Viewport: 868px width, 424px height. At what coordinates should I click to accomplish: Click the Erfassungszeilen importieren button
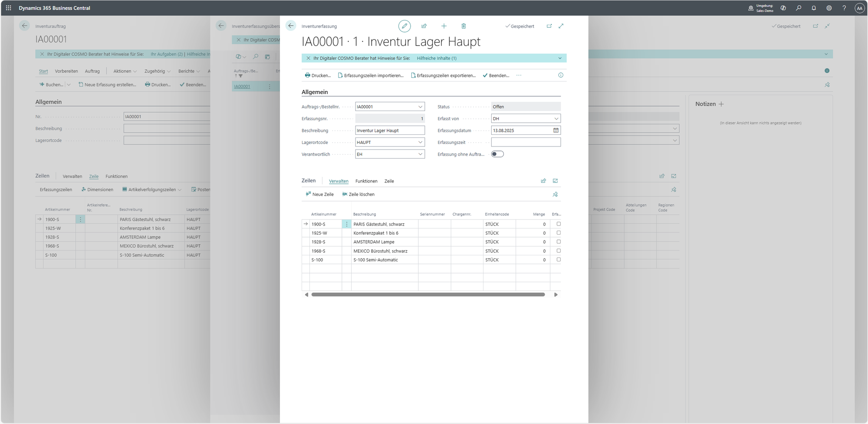(371, 75)
